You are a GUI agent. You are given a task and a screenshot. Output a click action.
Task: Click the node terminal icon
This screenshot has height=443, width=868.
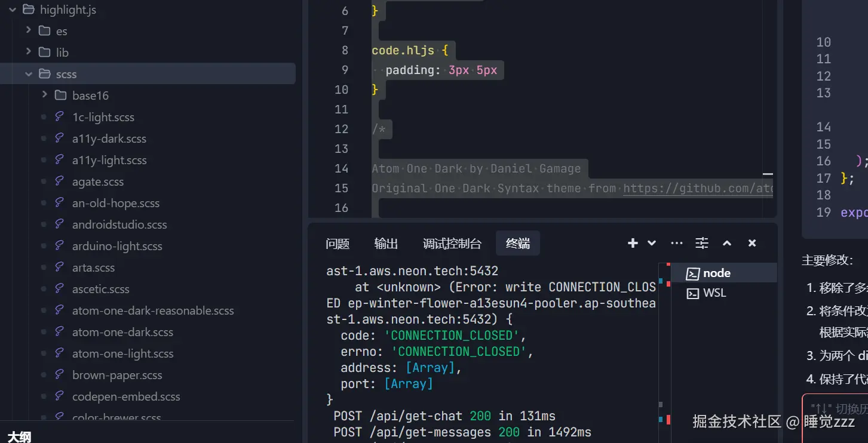692,273
